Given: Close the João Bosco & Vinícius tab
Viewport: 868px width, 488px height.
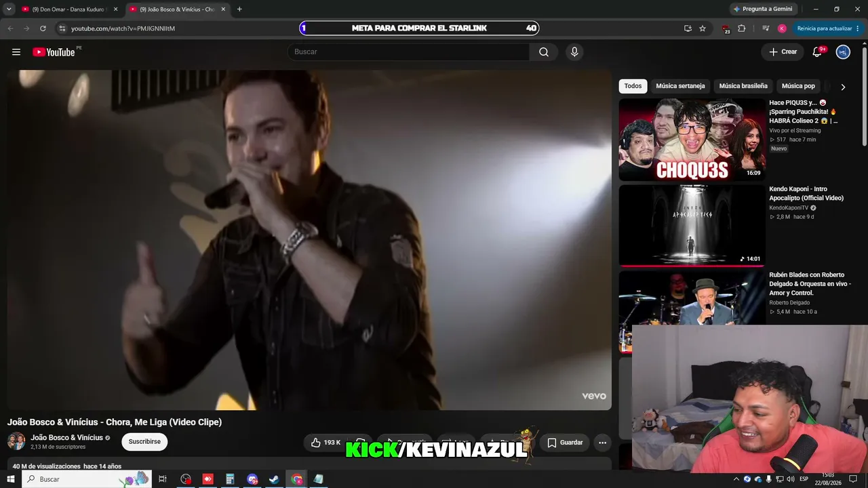Looking at the screenshot, I should pyautogui.click(x=223, y=9).
